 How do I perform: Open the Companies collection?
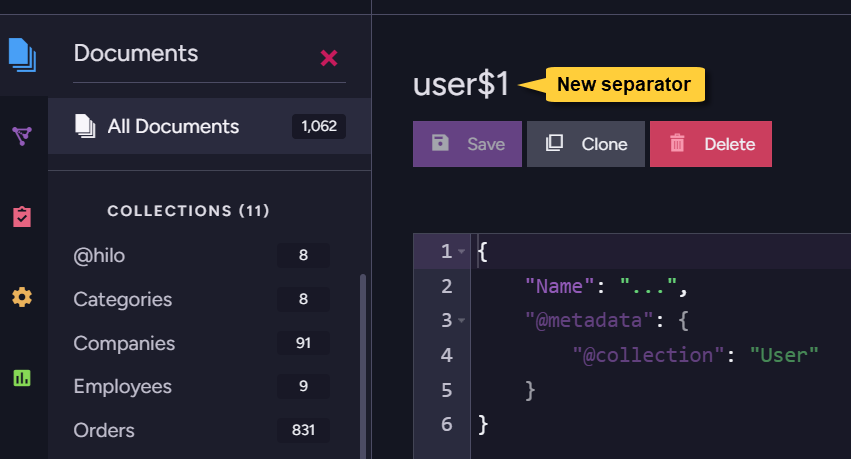coord(124,343)
